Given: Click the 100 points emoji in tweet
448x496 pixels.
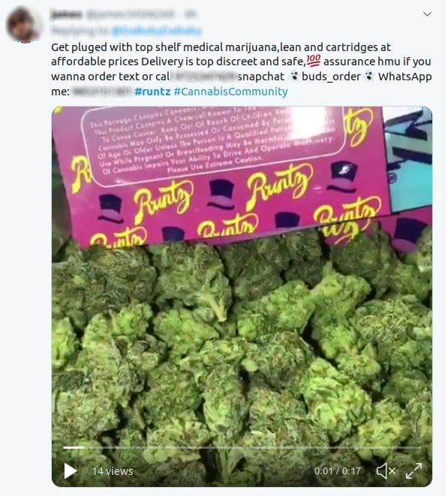Looking at the screenshot, I should coord(313,61).
